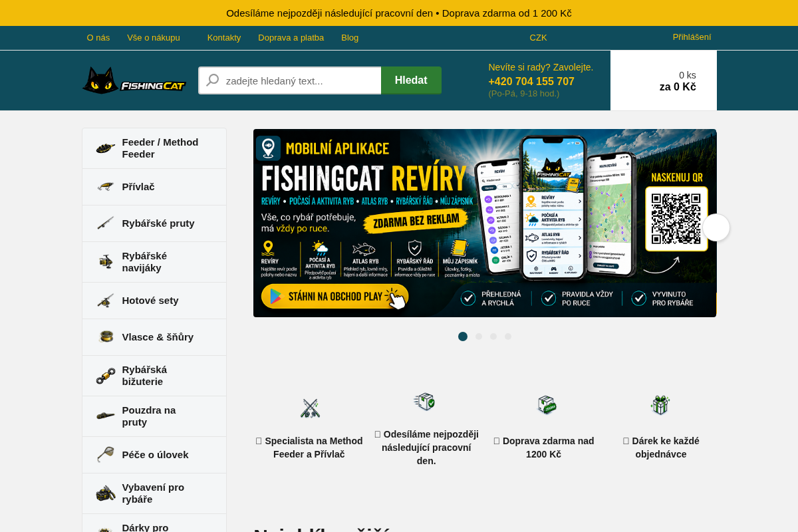This screenshot has width=798, height=532.
Task: Call phone number +420 704 155 707
Action: pos(531,82)
